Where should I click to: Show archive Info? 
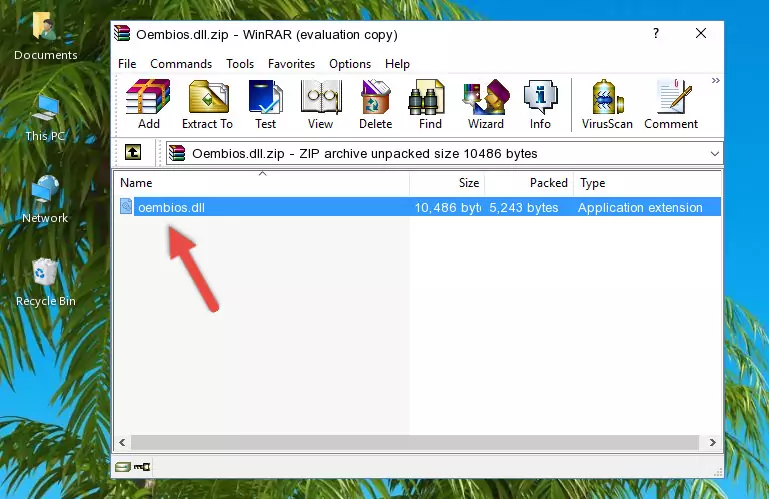tap(540, 105)
